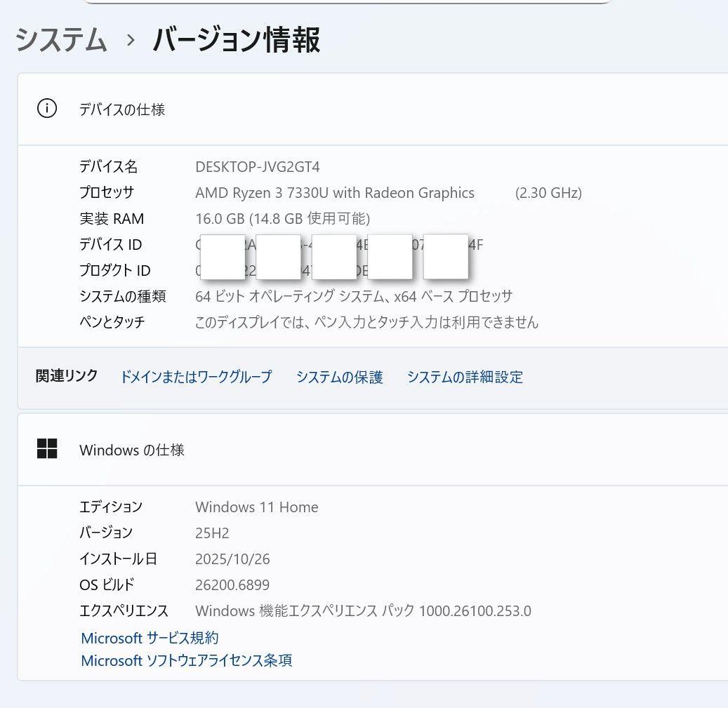The image size is (728, 708).
Task: Open システムの詳細設定
Action: pos(464,377)
